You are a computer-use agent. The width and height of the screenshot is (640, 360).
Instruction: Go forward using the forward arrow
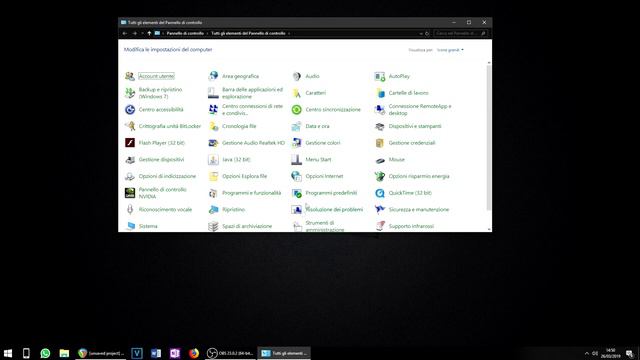click(x=134, y=33)
